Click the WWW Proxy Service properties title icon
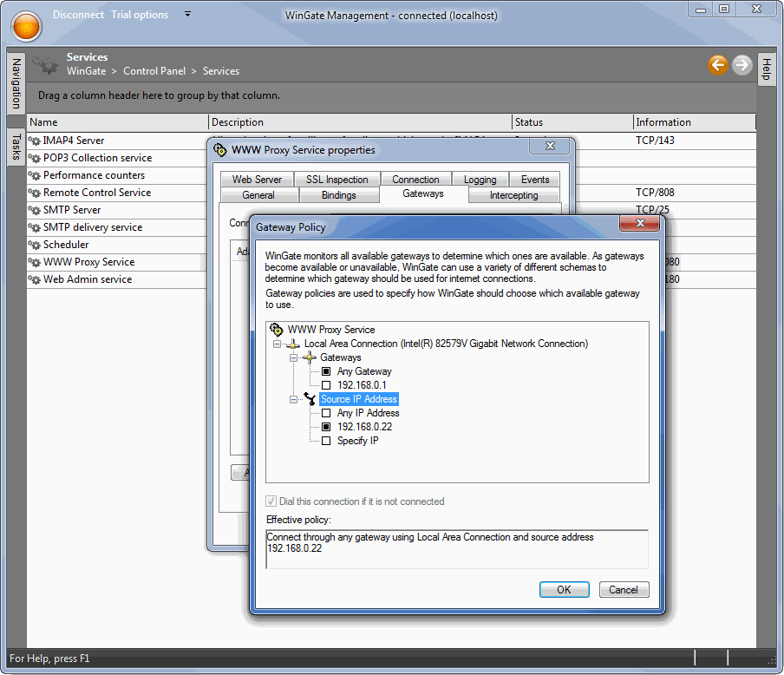Viewport: 784px width, 675px height. tap(219, 149)
